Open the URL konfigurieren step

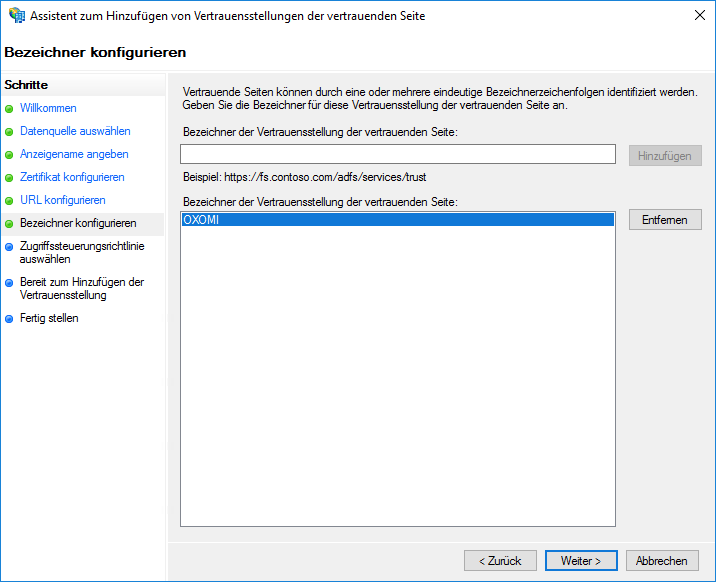62,200
